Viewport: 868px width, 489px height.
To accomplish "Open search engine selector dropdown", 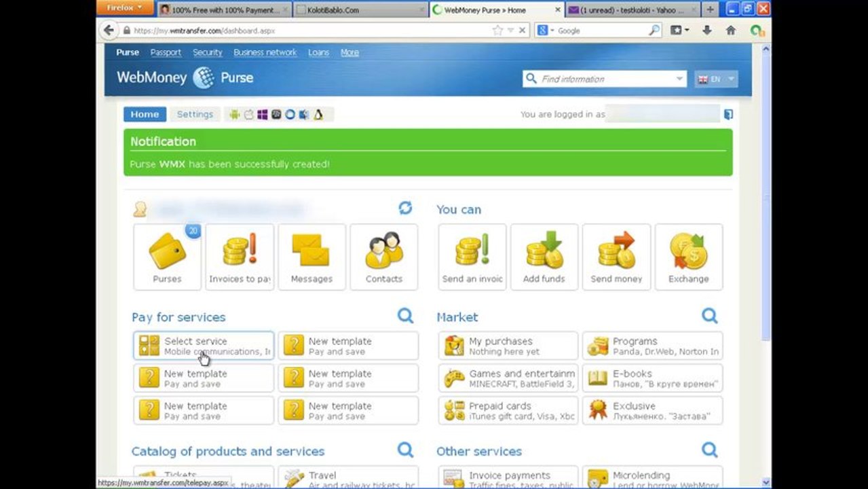I will tap(545, 31).
